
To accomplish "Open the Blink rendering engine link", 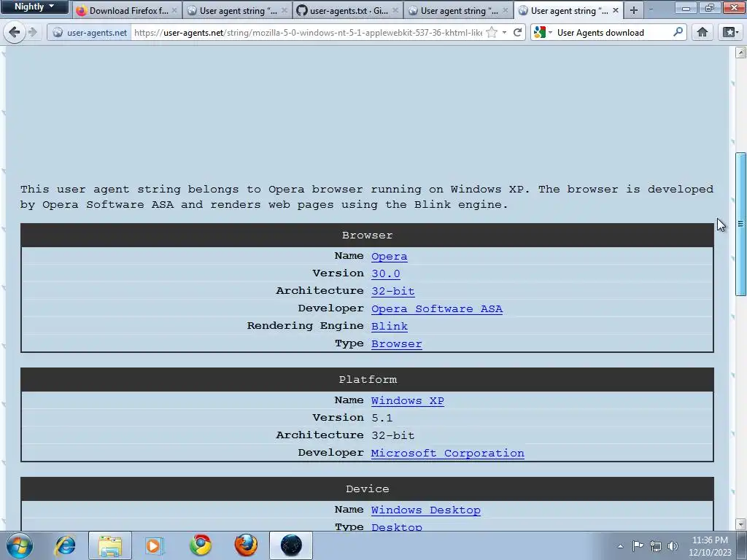I will point(390,326).
